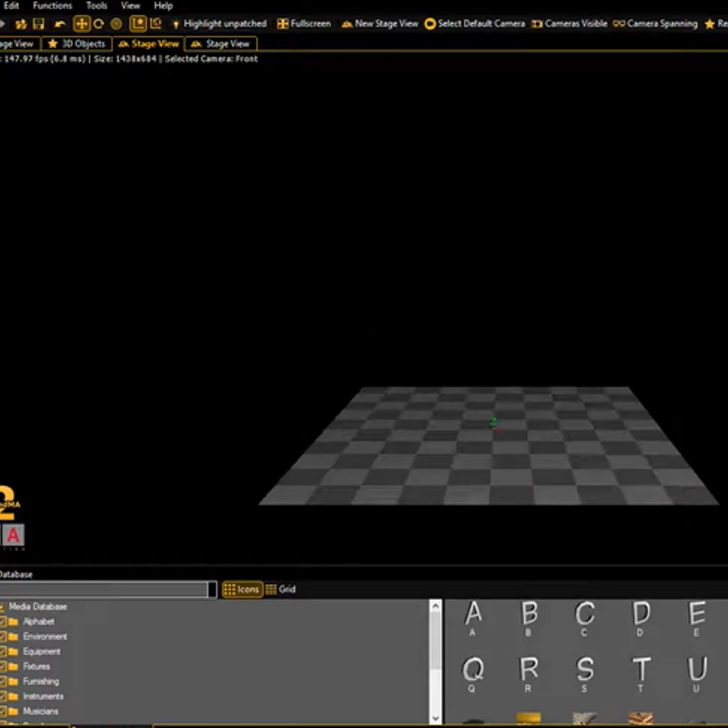Image resolution: width=728 pixels, height=728 pixels.
Task: Uncheck the Equipment folder checkbox
Action: click(4, 652)
